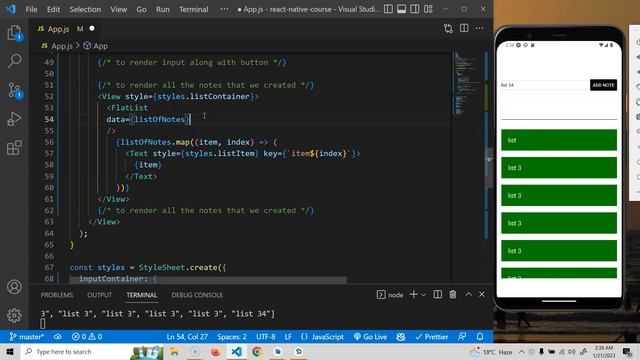Click Ln 54, Col 27 cursor position

[x=187, y=337]
